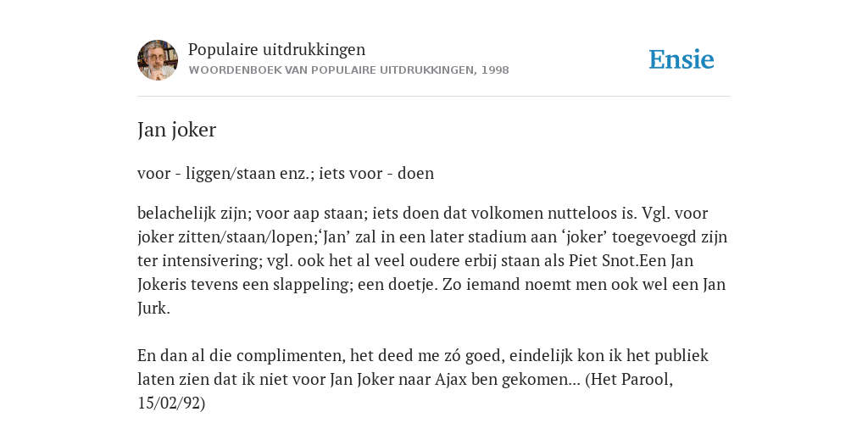Click the horizontal divider line below the header
The height and width of the screenshot is (434, 868).
coord(434,97)
